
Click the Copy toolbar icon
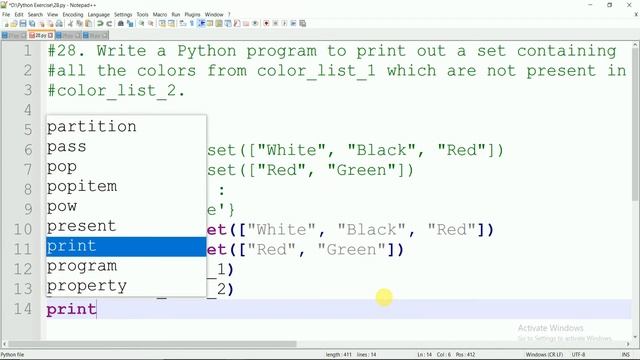(x=79, y=24)
